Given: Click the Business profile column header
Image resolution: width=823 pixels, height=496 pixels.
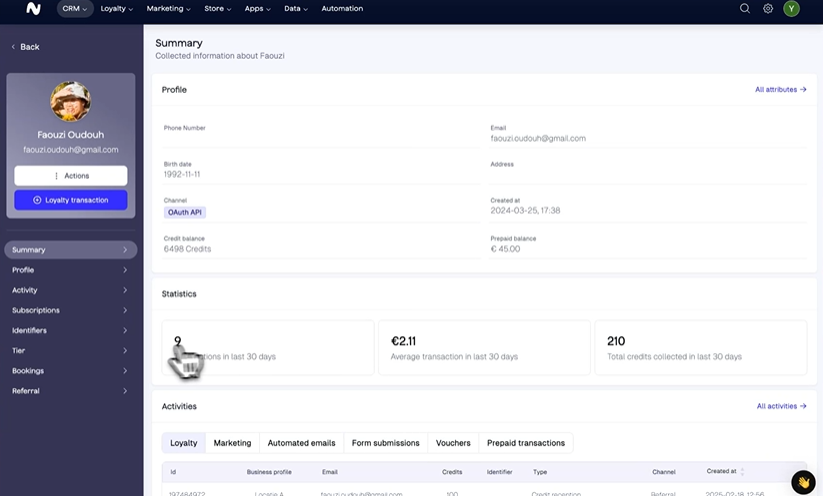Looking at the screenshot, I should (x=269, y=472).
